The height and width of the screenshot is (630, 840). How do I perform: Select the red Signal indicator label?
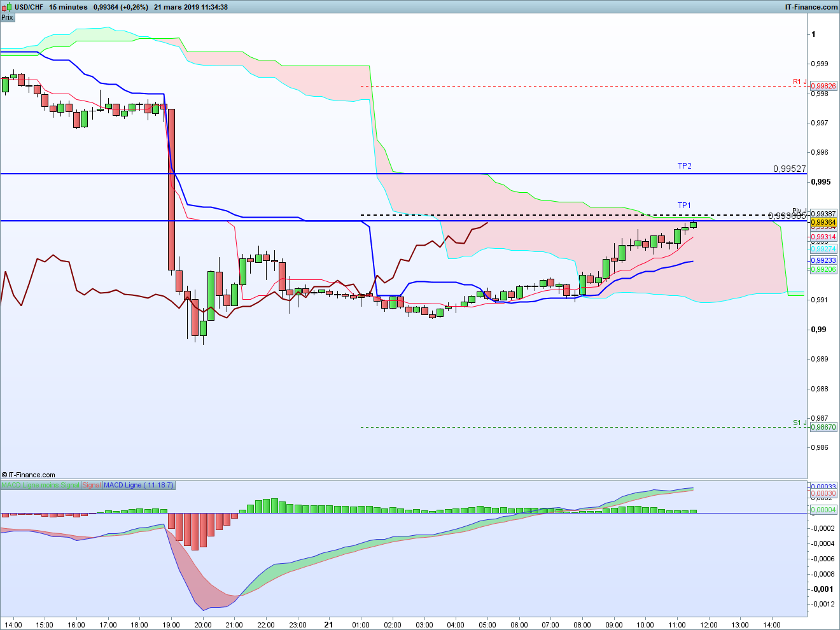coord(92,485)
